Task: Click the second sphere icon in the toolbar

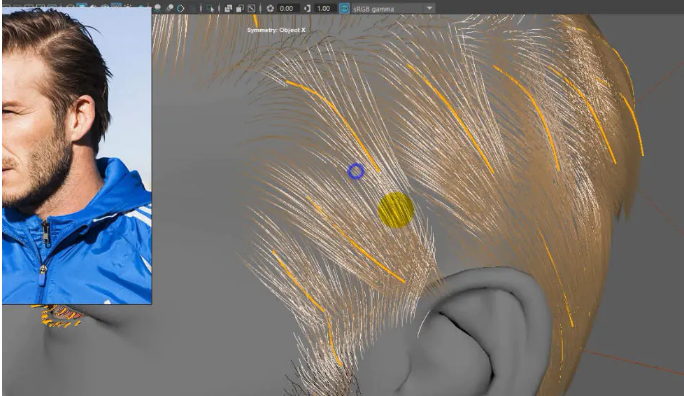Action: (170, 8)
